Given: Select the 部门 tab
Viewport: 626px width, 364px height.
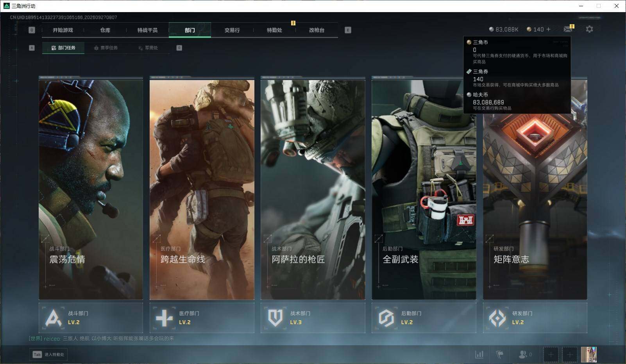Looking at the screenshot, I should coord(190,30).
